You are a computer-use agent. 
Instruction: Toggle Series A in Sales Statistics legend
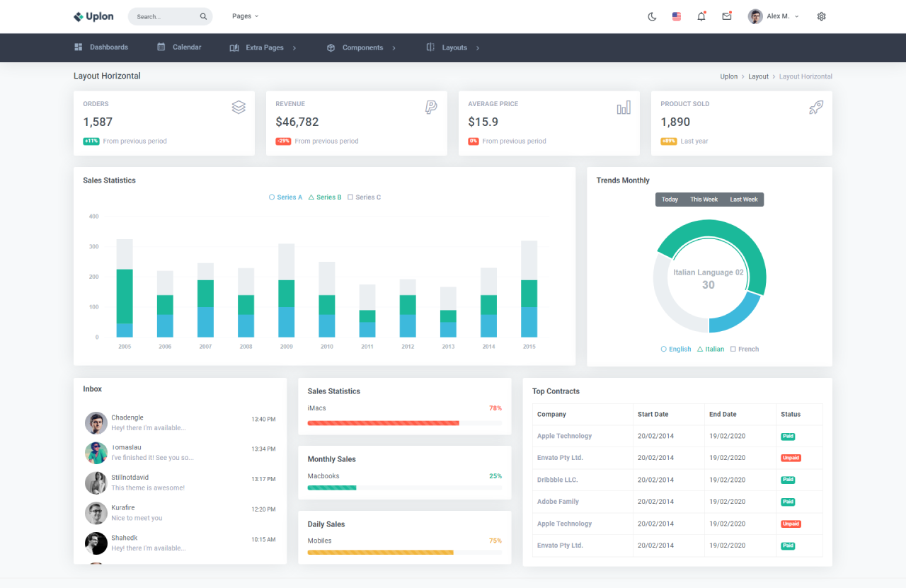(x=286, y=197)
